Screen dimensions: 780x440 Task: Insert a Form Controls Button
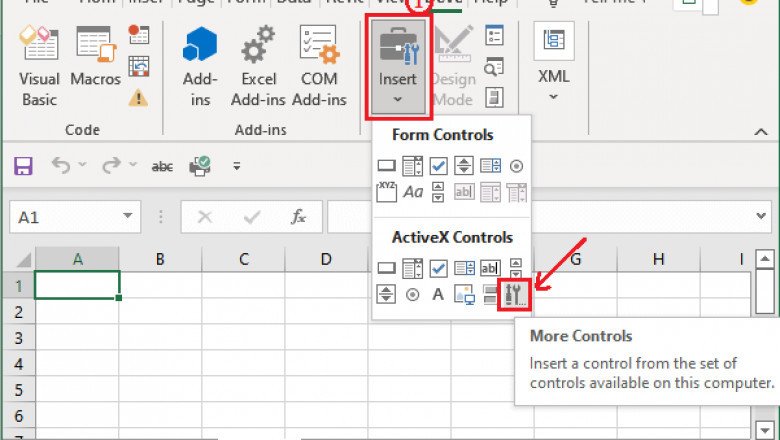[x=387, y=166]
